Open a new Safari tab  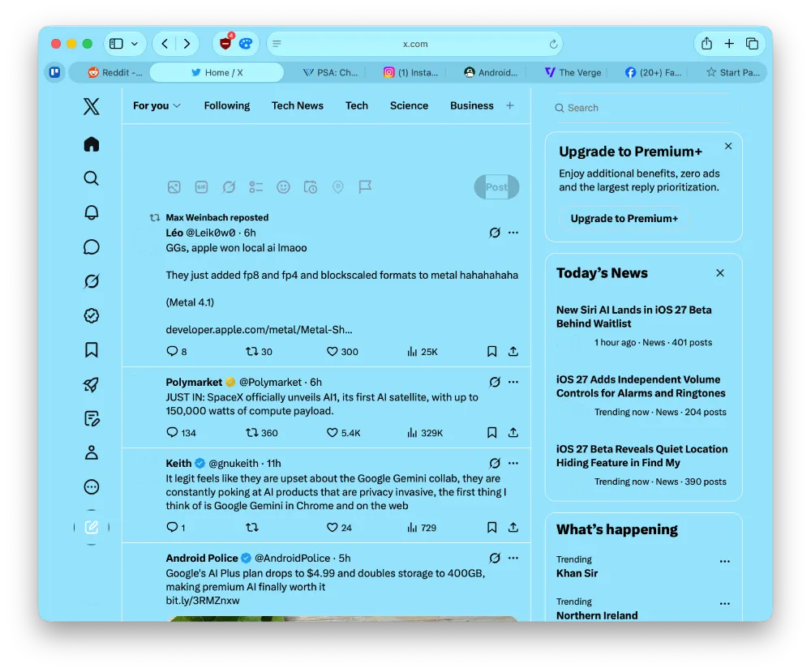click(x=729, y=44)
